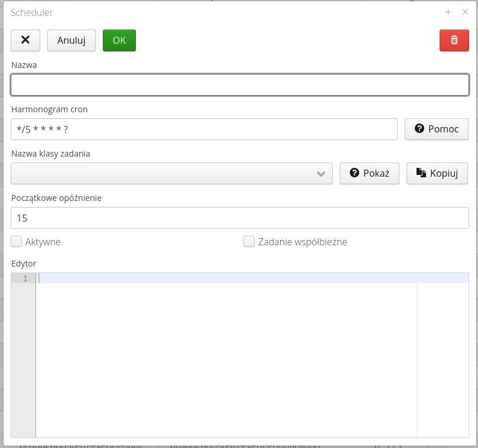Edit the cron expression field

[204, 129]
